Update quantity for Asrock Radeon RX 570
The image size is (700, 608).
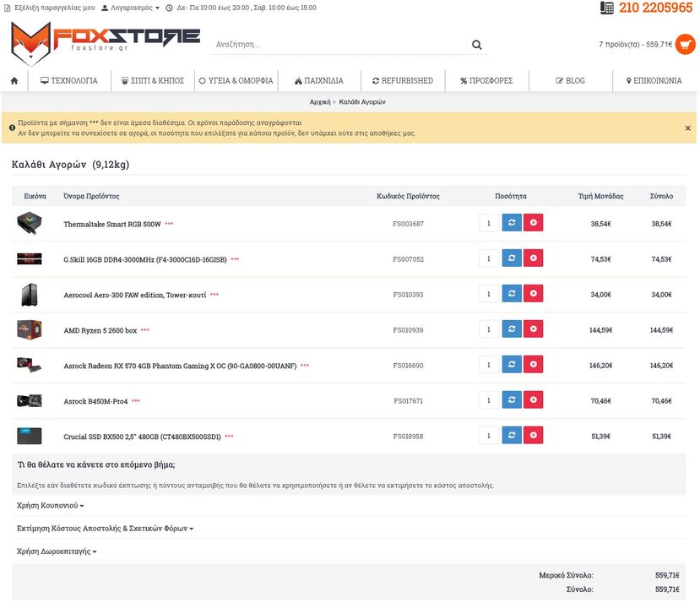512,365
